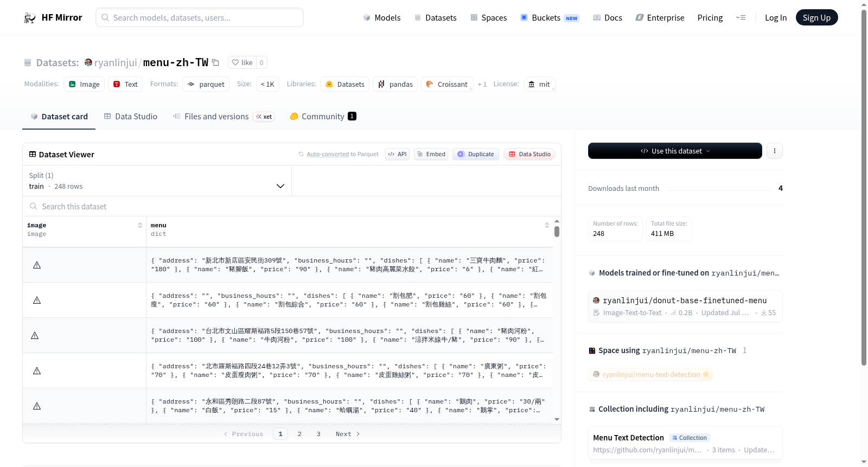The width and height of the screenshot is (868, 467).
Task: Click the warning icon in the 新北市新店區 row
Action: click(37, 265)
